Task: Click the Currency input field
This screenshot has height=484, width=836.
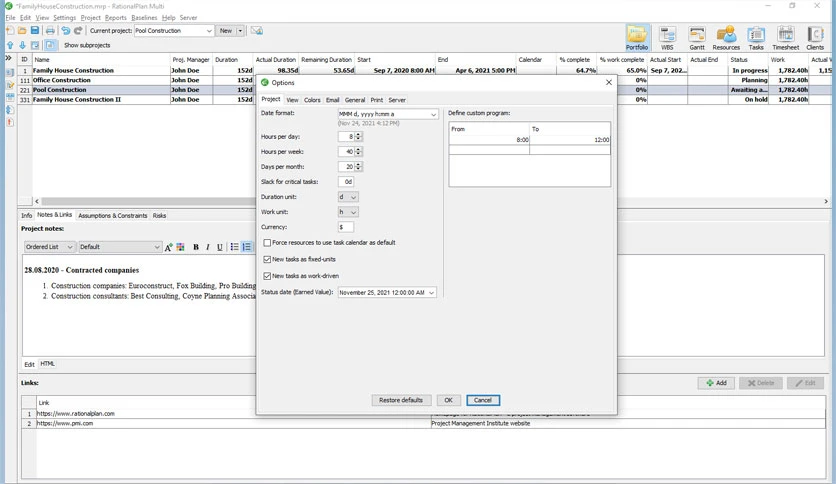Action: pos(345,227)
